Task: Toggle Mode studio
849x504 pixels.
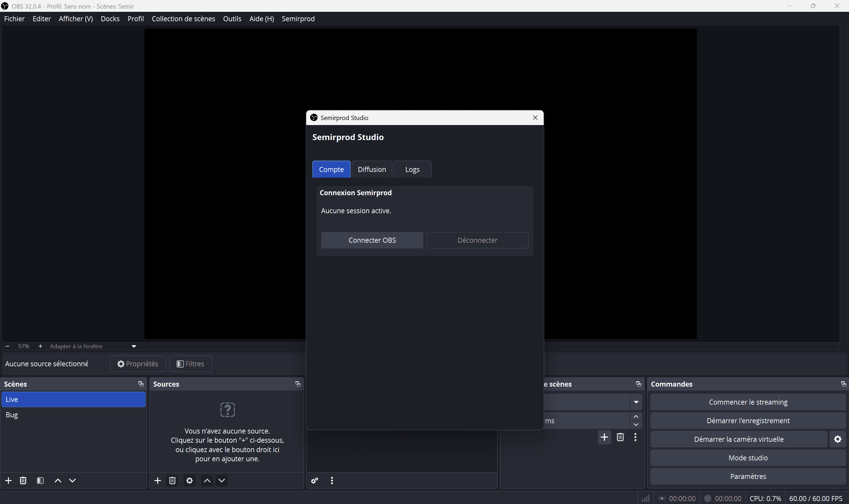Action: (748, 457)
